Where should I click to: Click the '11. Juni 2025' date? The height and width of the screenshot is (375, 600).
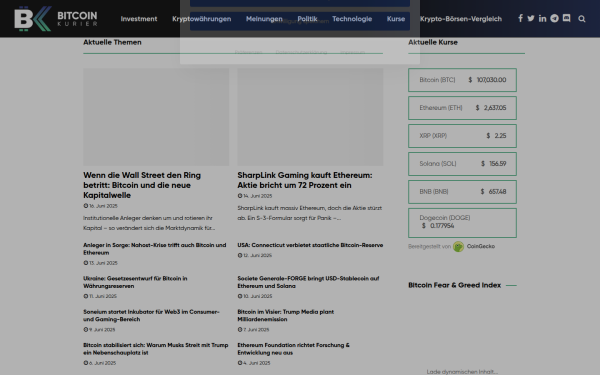[100, 296]
